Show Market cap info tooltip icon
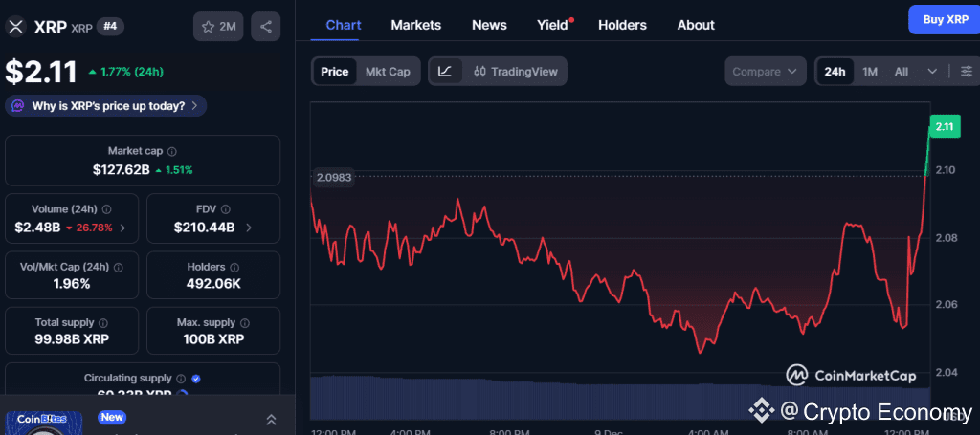Screen dimensions: 980x435 click(172, 151)
